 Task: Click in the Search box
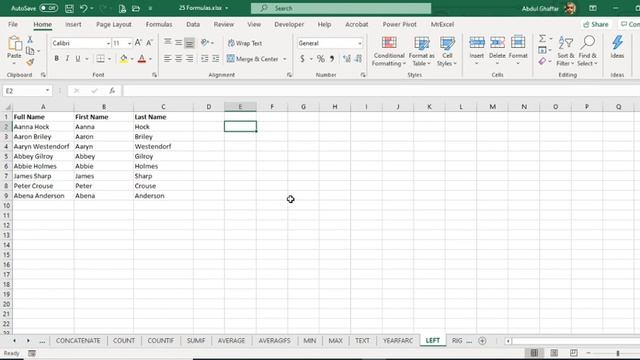(341, 8)
